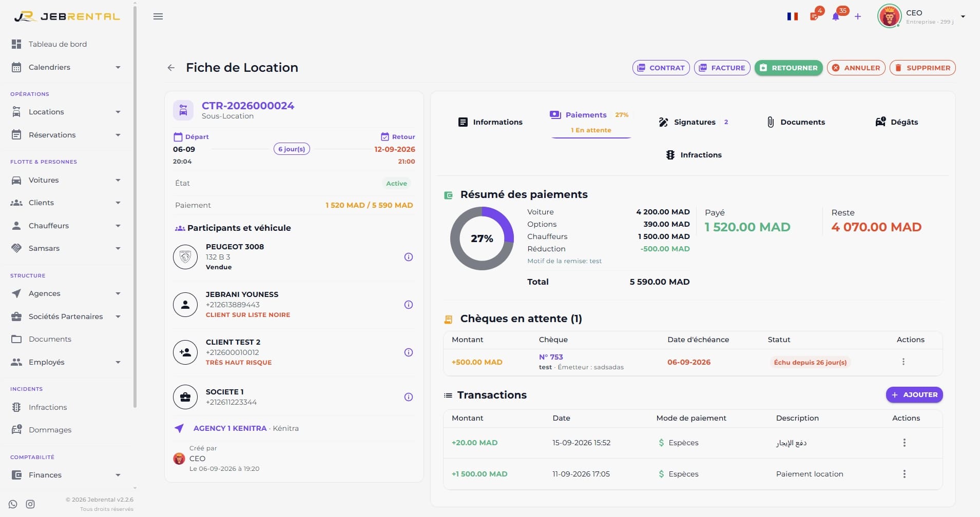Open the French flag language selector

click(793, 16)
